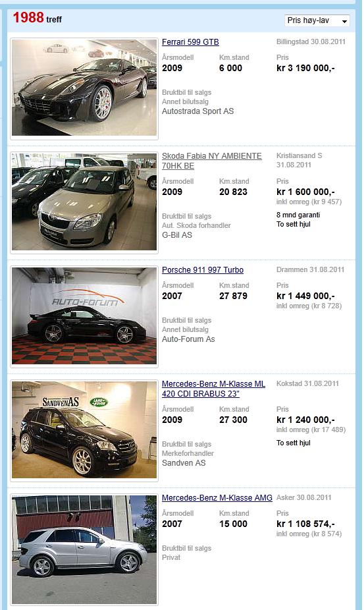Open the Porsche 911 997 Turbo listing

tap(203, 270)
